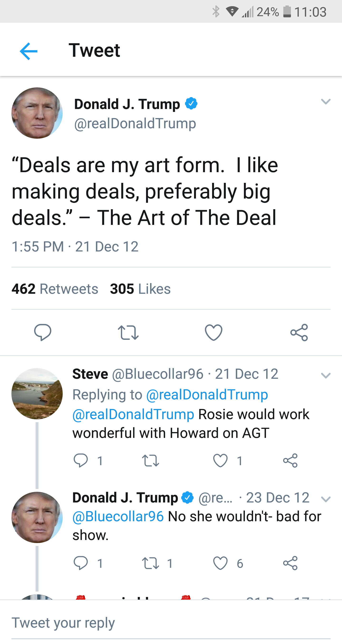Image resolution: width=342 pixels, height=644 pixels.
Task: Expand options chevron on Steve's reply
Action: point(326,375)
